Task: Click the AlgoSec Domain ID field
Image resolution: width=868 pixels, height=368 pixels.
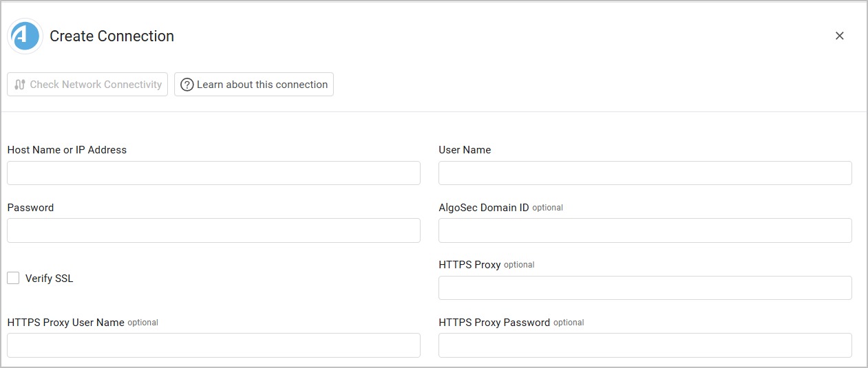Action: (x=645, y=230)
